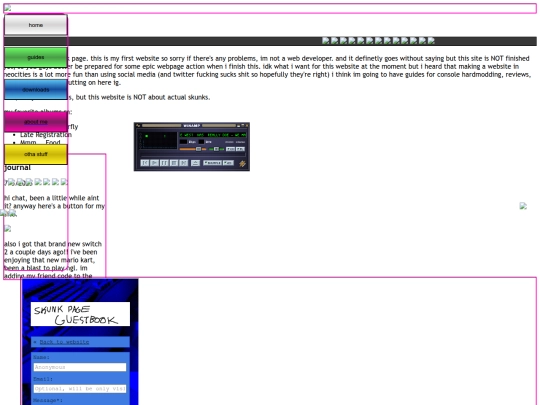
Task: Click the Late Registration list item
Action: click(46, 135)
